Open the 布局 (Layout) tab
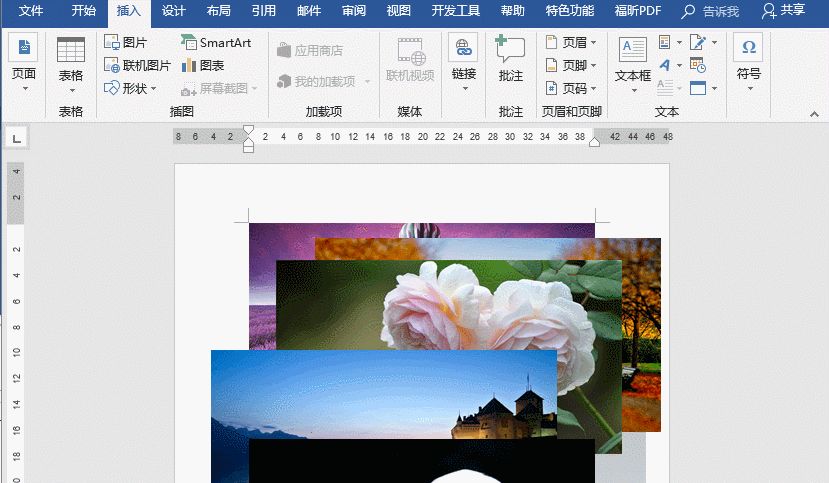 point(218,11)
